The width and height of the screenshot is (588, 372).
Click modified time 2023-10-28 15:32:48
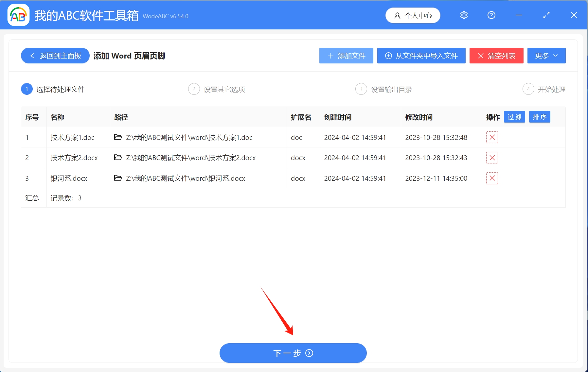[436, 138]
